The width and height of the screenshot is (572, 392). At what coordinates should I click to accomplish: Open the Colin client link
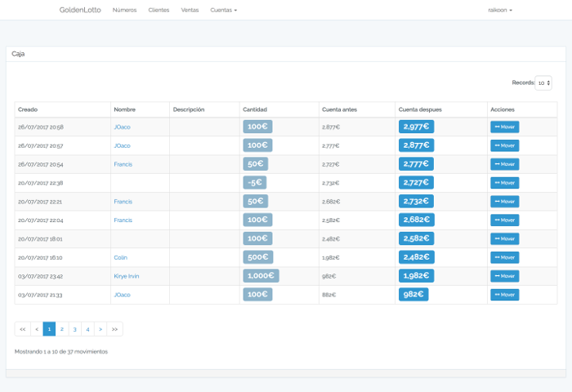(120, 257)
